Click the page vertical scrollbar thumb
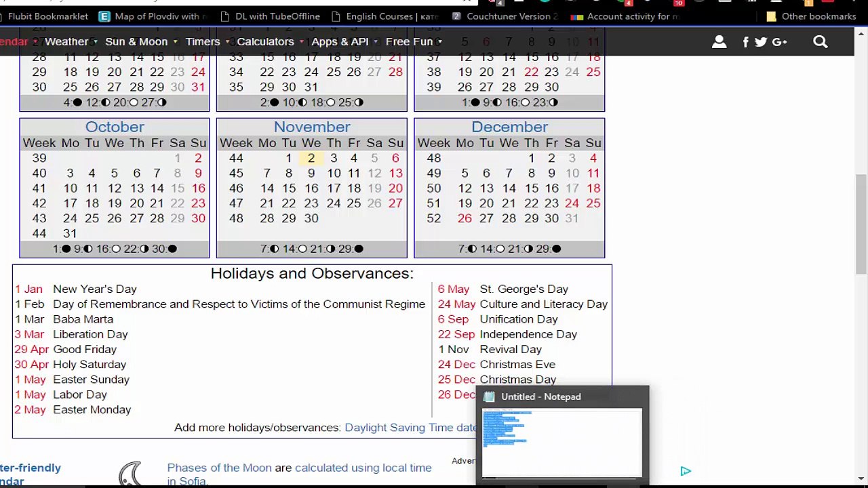 [861, 224]
